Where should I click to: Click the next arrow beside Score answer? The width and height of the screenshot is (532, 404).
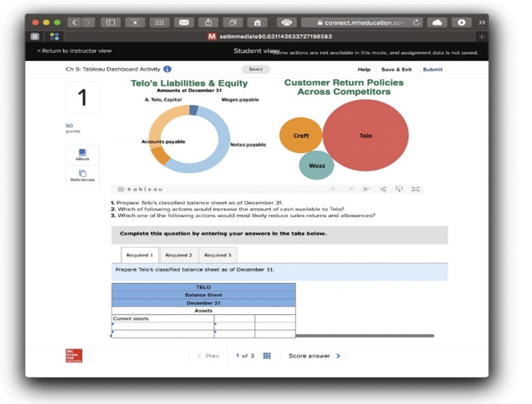click(x=338, y=356)
